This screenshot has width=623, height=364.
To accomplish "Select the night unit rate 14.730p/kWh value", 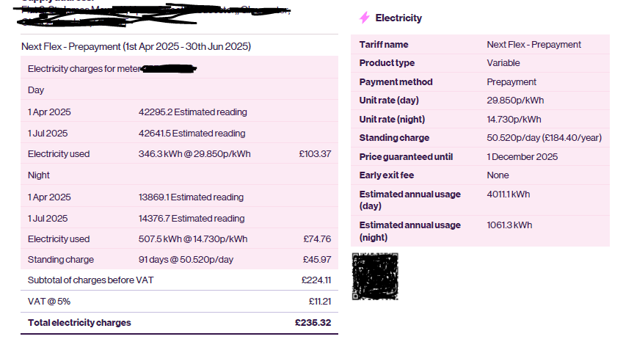I will [x=514, y=120].
